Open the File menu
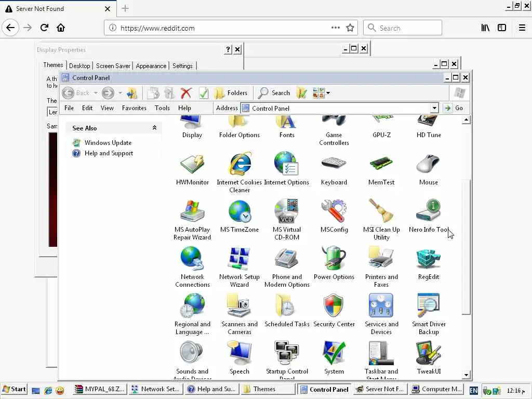Viewport: 532px width, 399px height. (x=69, y=108)
